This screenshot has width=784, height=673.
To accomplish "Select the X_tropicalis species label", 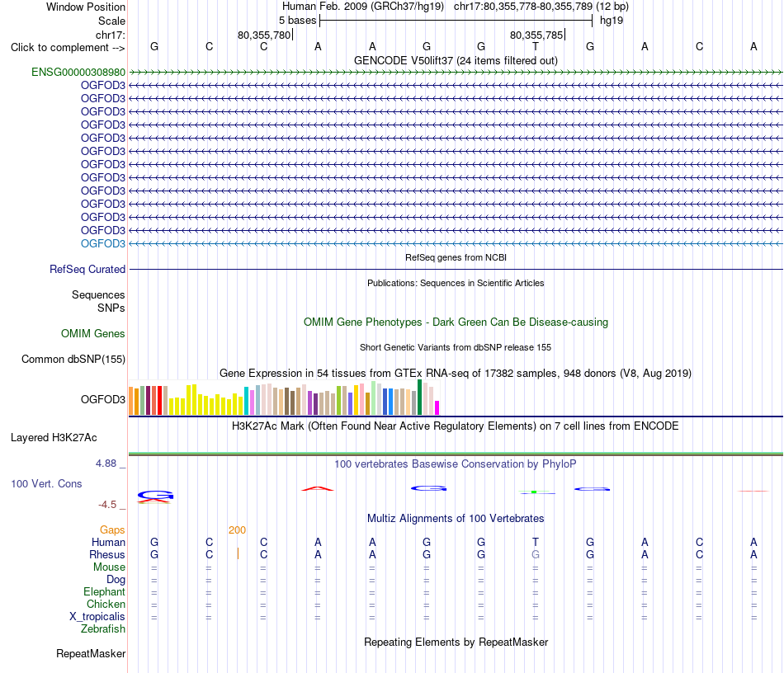I will (x=97, y=617).
